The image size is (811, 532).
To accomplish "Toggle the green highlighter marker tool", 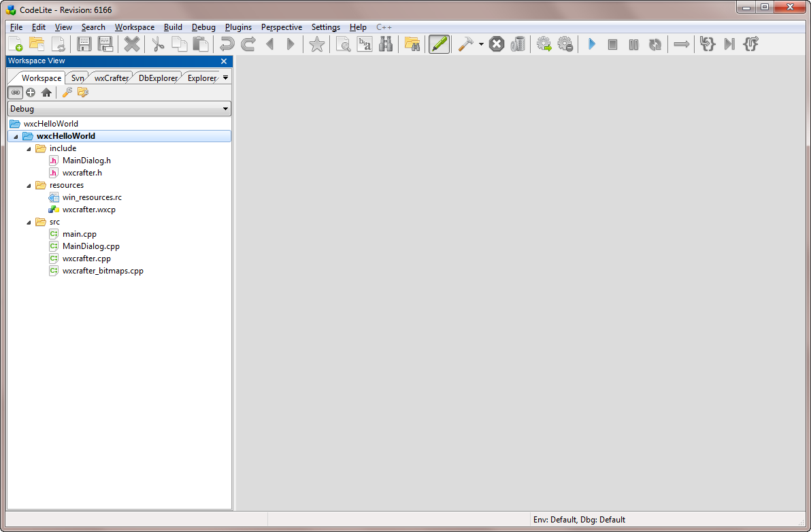I will coord(439,44).
